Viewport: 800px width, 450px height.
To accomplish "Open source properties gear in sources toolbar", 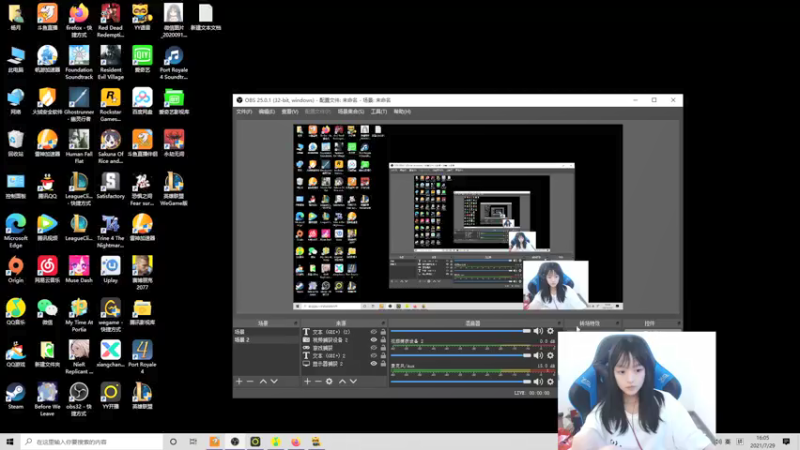I will [x=329, y=381].
